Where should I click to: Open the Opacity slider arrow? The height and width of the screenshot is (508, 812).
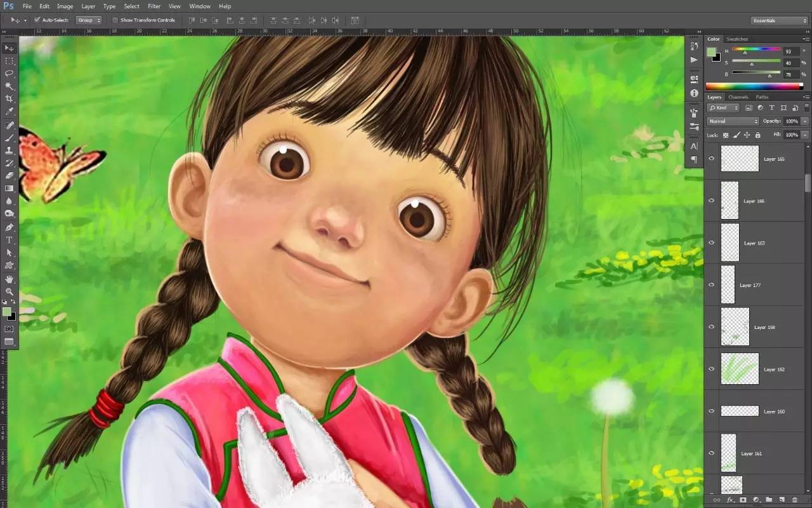[x=805, y=121]
